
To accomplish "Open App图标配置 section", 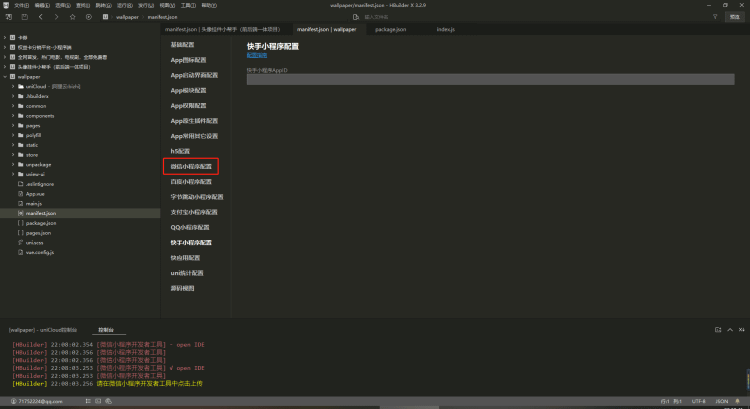I will pyautogui.click(x=188, y=60).
